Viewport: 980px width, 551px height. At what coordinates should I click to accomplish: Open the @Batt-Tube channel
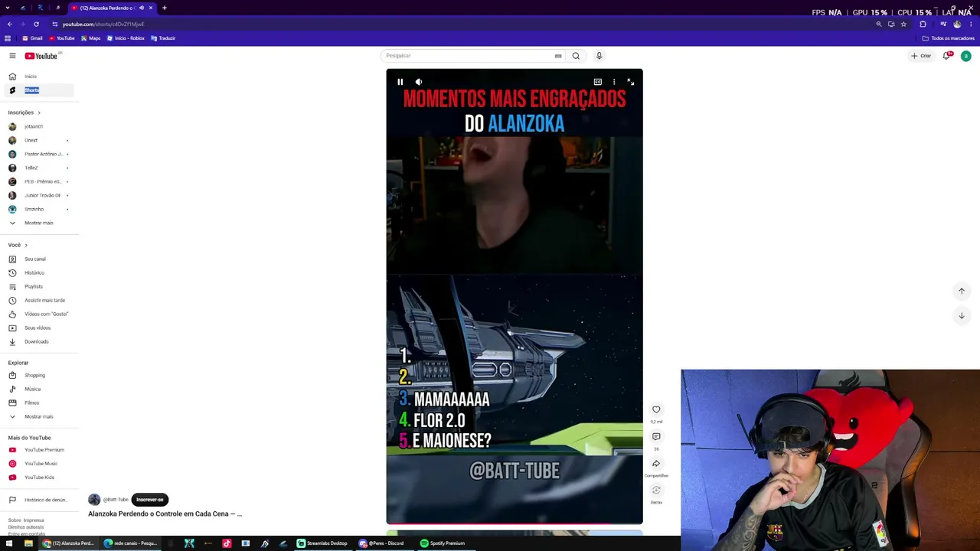(116, 500)
